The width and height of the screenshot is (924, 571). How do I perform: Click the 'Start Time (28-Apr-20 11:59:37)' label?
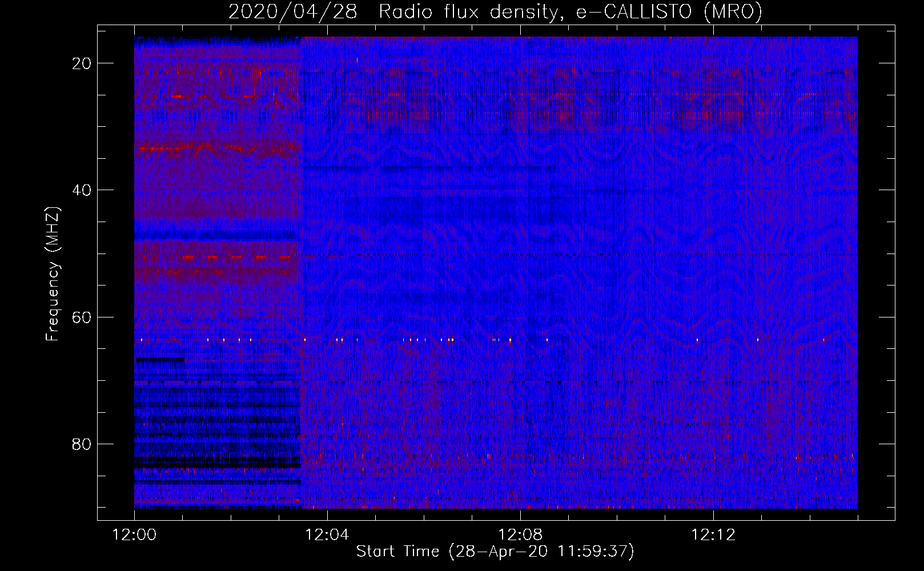pos(495,552)
